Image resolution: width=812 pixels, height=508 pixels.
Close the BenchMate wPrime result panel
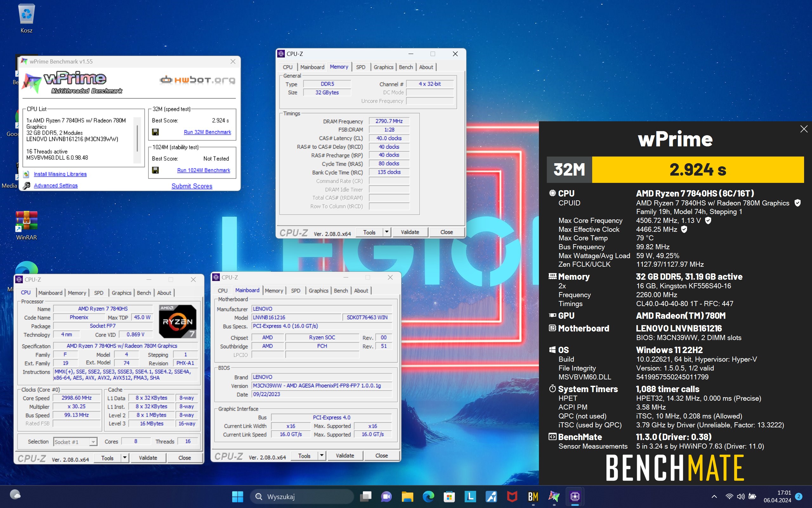pyautogui.click(x=804, y=129)
